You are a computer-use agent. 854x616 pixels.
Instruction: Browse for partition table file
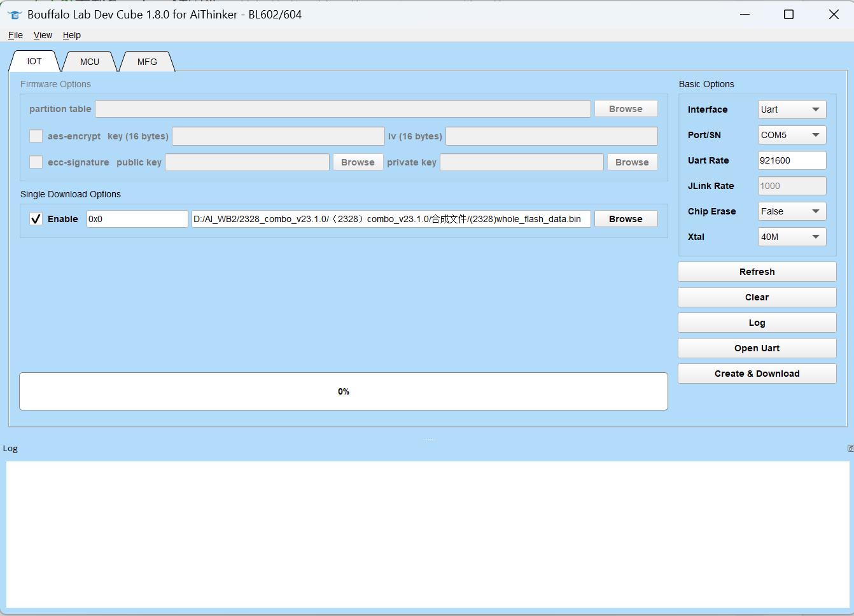tap(626, 109)
